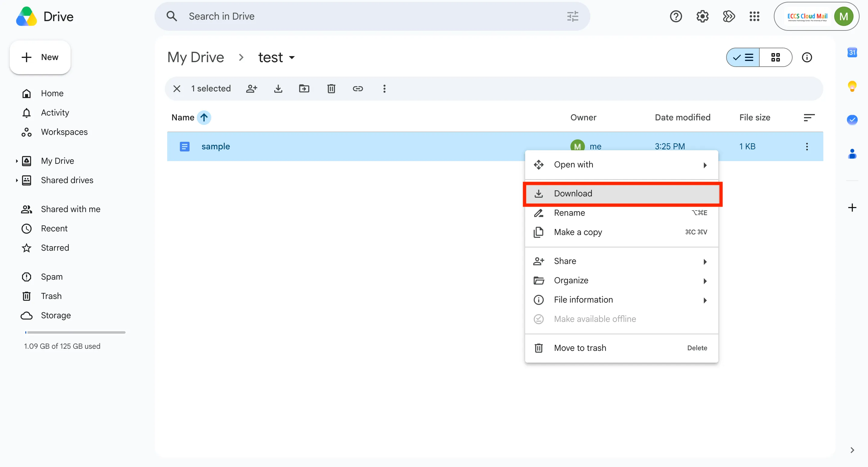Open the search options filter icon
868x467 pixels.
573,16
